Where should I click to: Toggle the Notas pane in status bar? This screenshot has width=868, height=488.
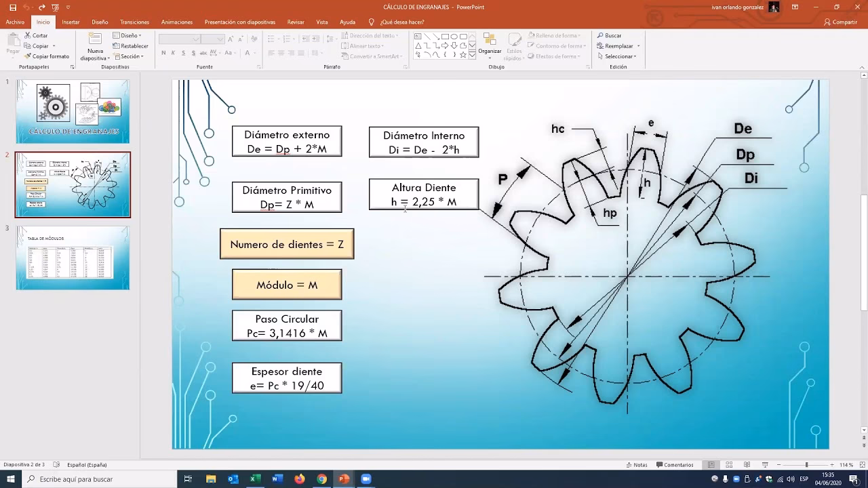(x=636, y=465)
